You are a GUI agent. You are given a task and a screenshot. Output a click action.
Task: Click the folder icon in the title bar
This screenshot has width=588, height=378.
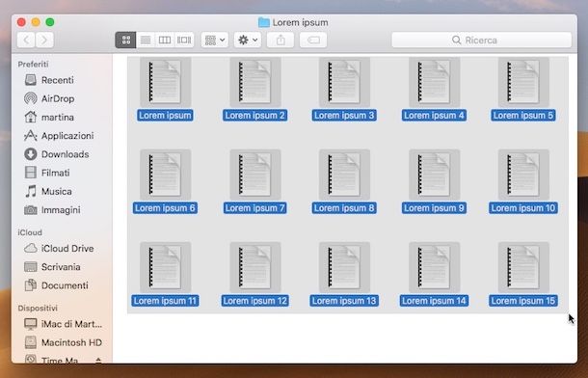264,22
